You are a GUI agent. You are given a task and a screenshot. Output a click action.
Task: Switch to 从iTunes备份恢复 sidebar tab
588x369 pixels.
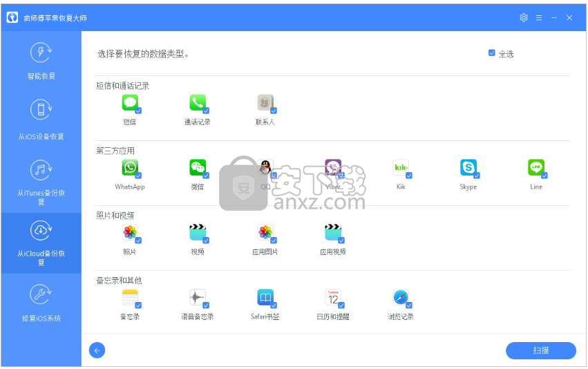41,182
